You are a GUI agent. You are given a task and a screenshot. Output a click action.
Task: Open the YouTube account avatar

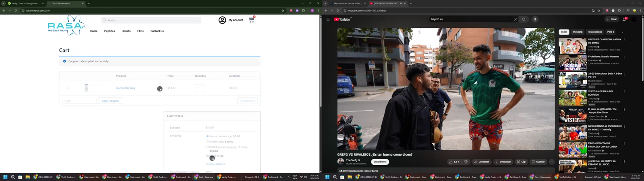coord(634,19)
